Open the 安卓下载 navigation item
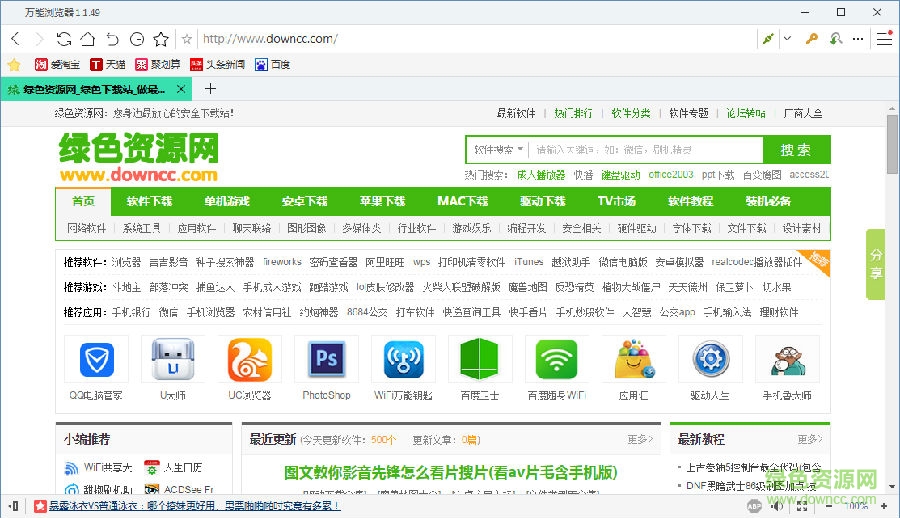 point(304,201)
